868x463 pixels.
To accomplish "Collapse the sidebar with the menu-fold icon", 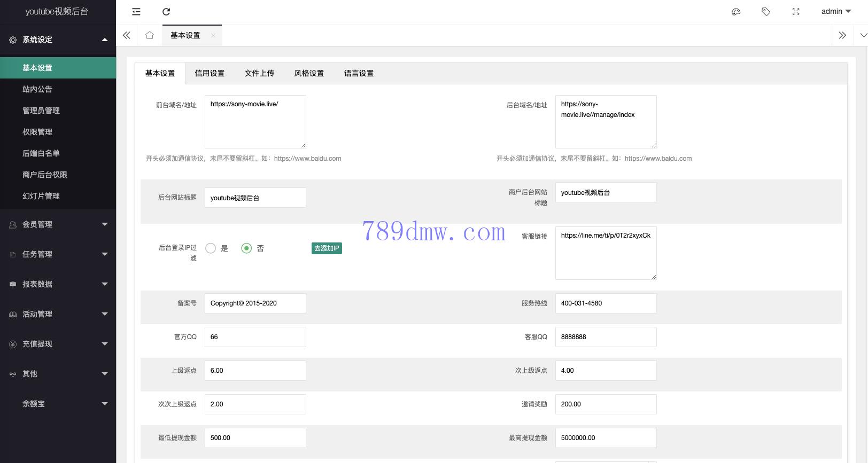I will coord(136,12).
